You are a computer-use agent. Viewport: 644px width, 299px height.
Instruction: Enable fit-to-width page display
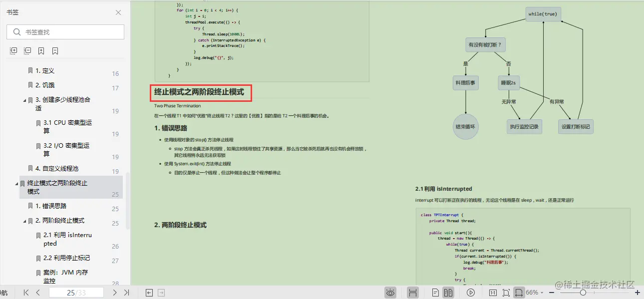point(520,292)
